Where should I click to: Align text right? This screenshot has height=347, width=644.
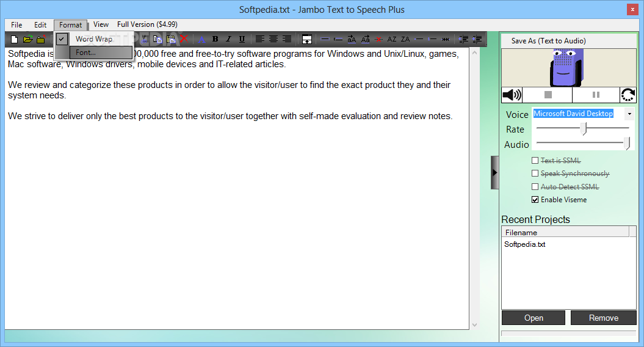click(x=287, y=39)
